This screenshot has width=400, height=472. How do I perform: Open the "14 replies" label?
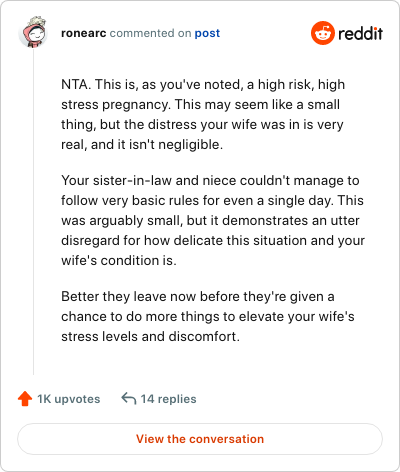[168, 399]
